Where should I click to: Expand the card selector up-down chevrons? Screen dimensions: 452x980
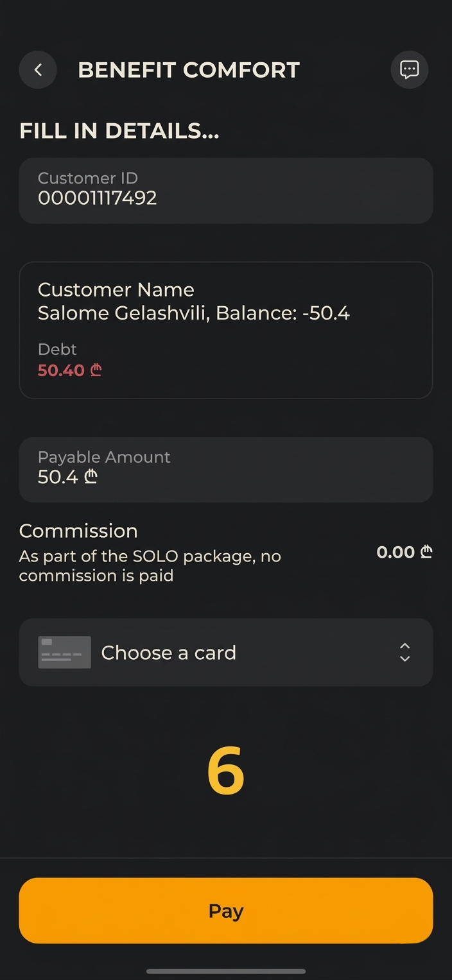(404, 652)
